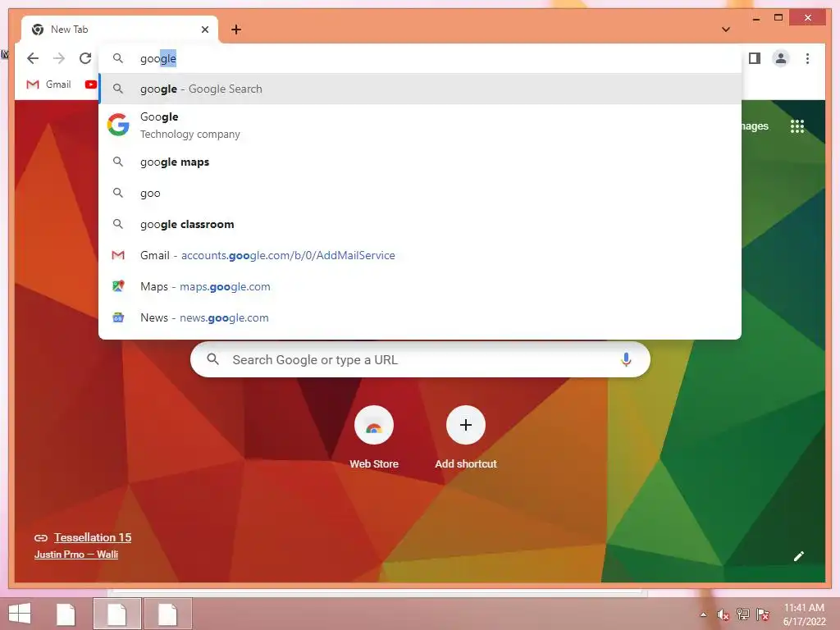Choose 'google maps' suggestion
The image size is (840, 630).
coord(420,162)
